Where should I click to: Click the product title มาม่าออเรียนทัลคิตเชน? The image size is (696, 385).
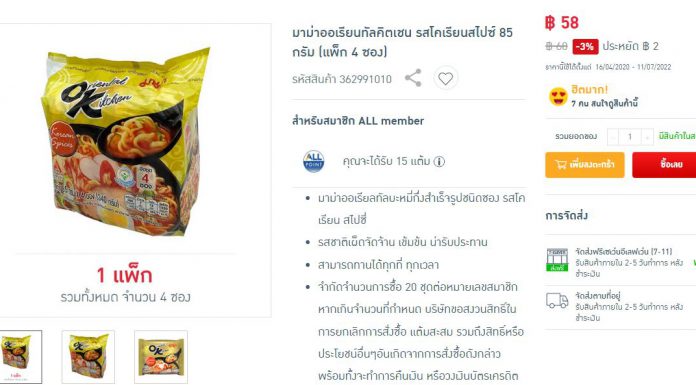coord(402,42)
